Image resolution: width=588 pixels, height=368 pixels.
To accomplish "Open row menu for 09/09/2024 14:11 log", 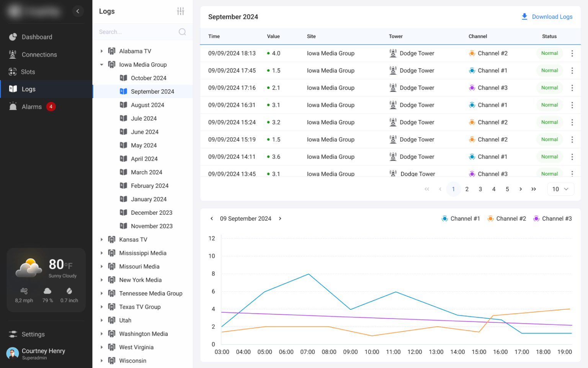I will click(572, 157).
